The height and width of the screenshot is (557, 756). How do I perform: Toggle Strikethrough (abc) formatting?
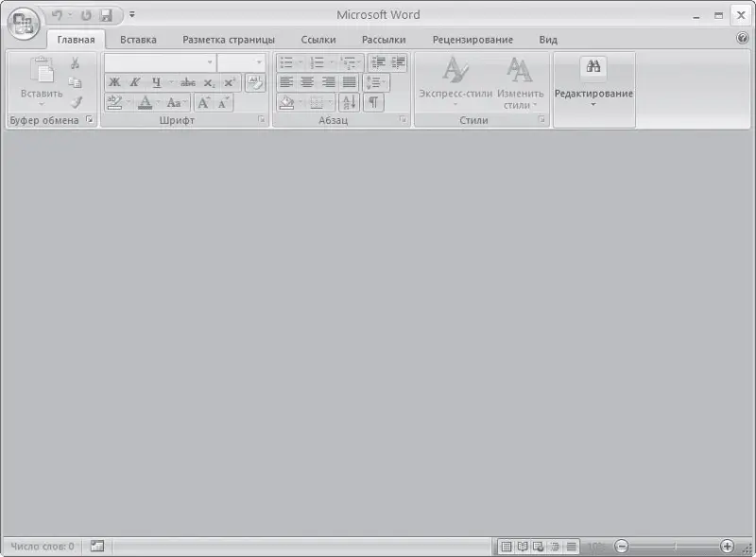(x=188, y=82)
